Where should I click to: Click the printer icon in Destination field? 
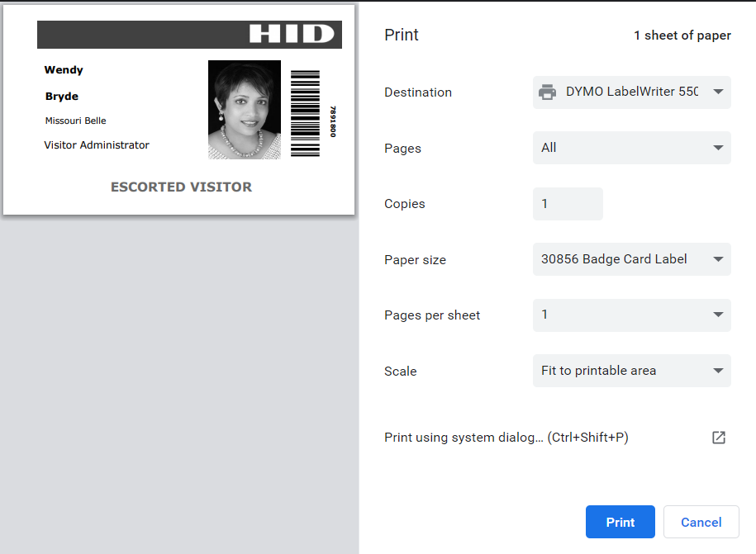pos(547,92)
